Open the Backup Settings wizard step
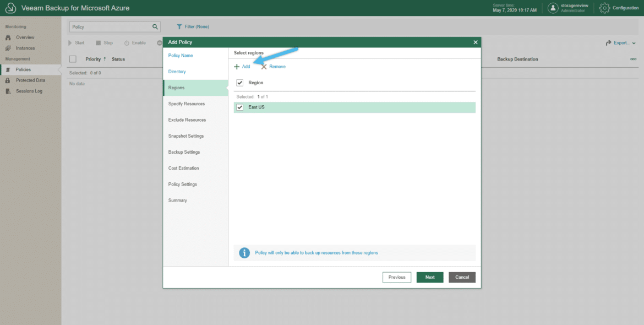 pos(184,152)
